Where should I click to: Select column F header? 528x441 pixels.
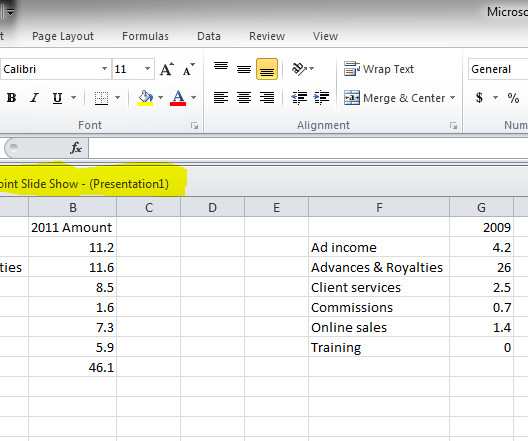pos(379,207)
